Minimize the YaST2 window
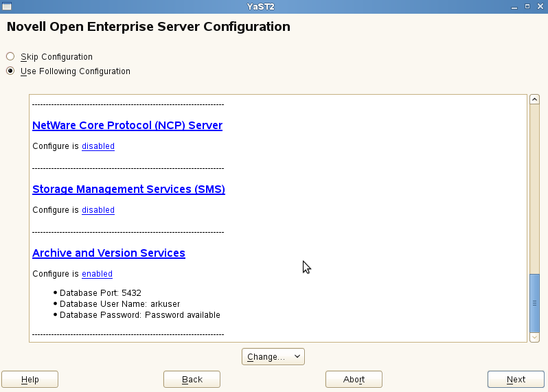Image resolution: width=548 pixels, height=392 pixels. pos(514,6)
